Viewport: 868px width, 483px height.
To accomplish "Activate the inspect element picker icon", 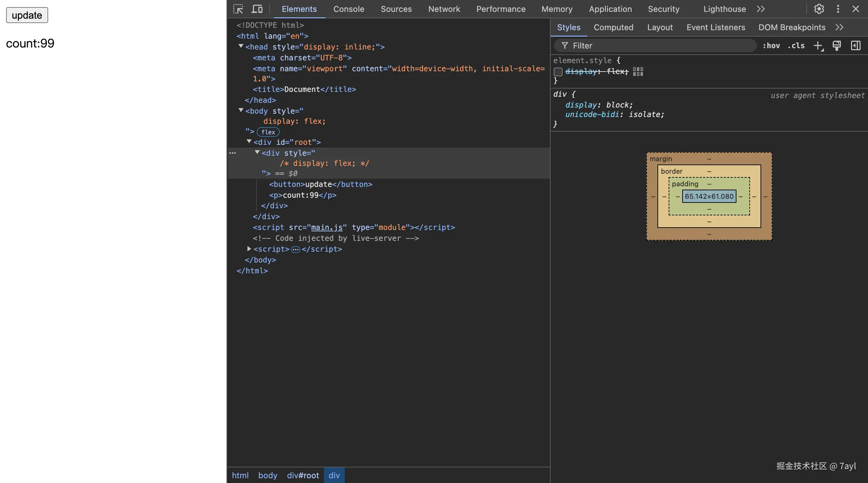I will pos(238,9).
